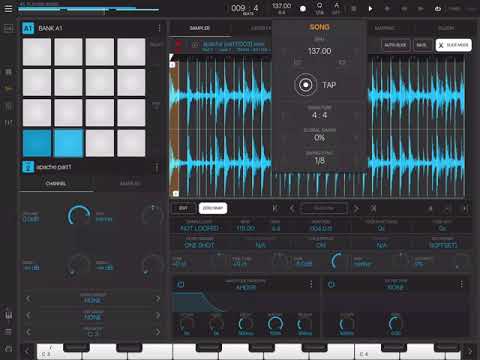Click the record button in transport bar
Screen dimensions: 480x360
[303, 9]
